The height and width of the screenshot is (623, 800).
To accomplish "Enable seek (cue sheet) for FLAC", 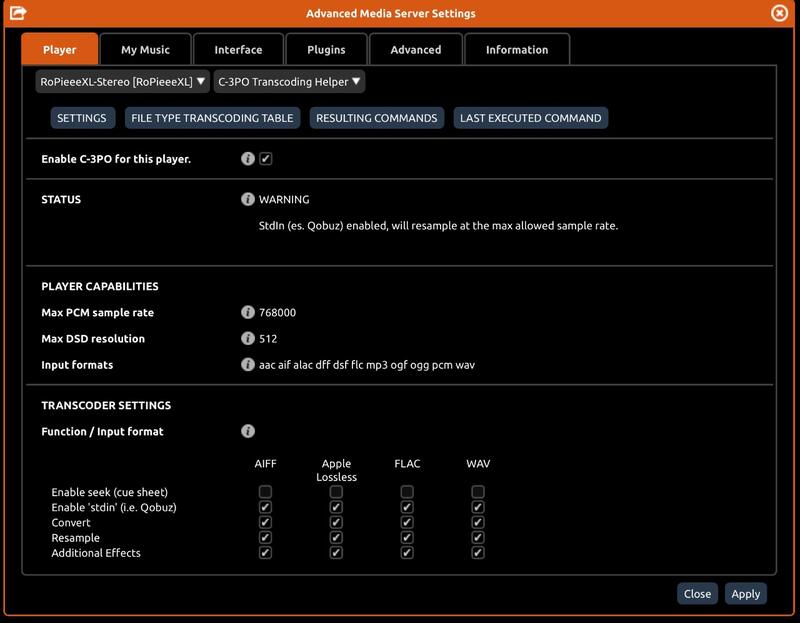I will 407,492.
